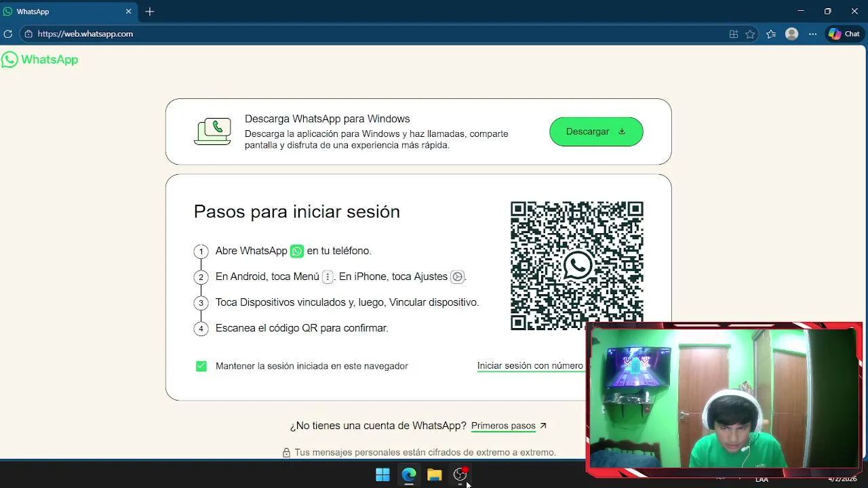The height and width of the screenshot is (488, 868).
Task: Add page to favorites star icon
Action: coord(750,34)
